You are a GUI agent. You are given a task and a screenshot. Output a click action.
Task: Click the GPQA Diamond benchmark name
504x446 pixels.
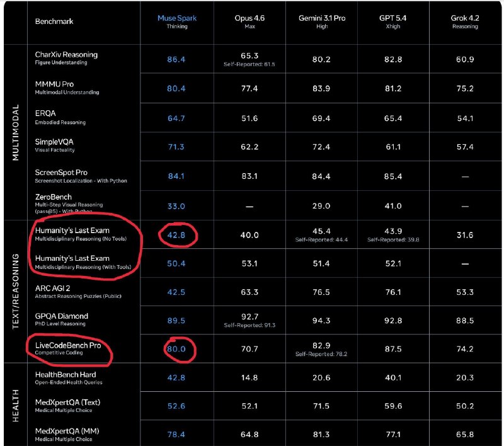tap(62, 316)
